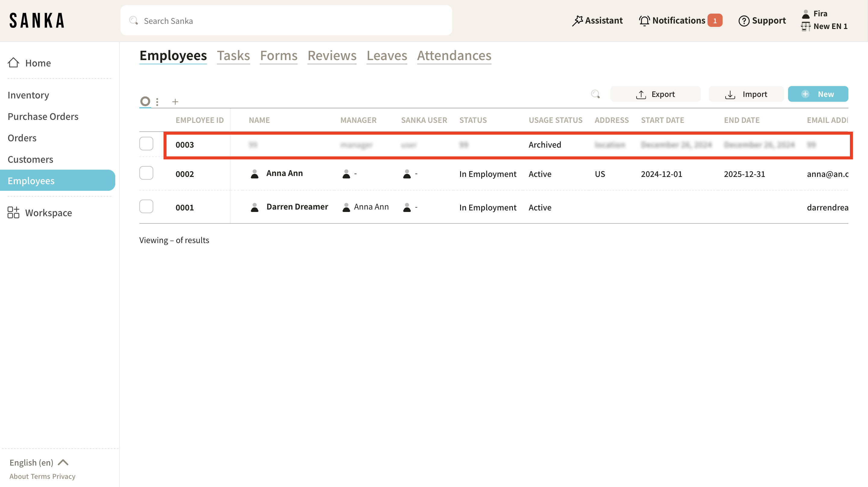Image resolution: width=868 pixels, height=487 pixels.
Task: Click the Search Sanka input field
Action: [286, 21]
